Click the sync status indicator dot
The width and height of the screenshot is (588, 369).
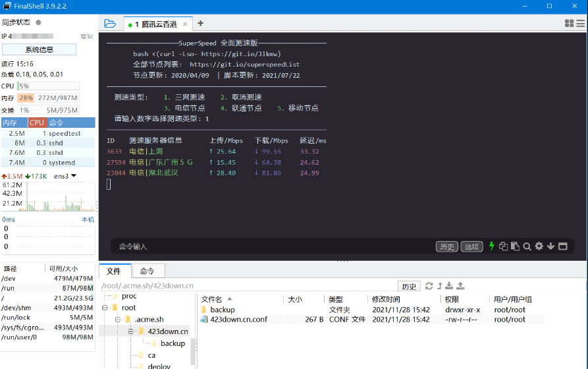[38, 22]
